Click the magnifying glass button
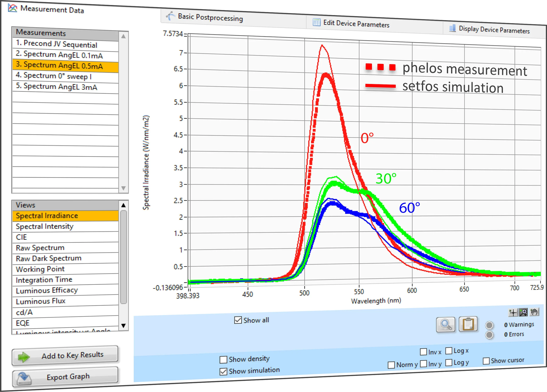Viewport: 547px width, 392px height. coord(445,324)
